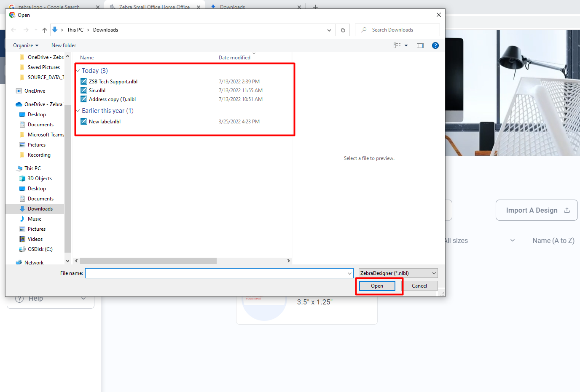This screenshot has height=392, width=580.
Task: Click the back navigation arrow
Action: point(13,29)
